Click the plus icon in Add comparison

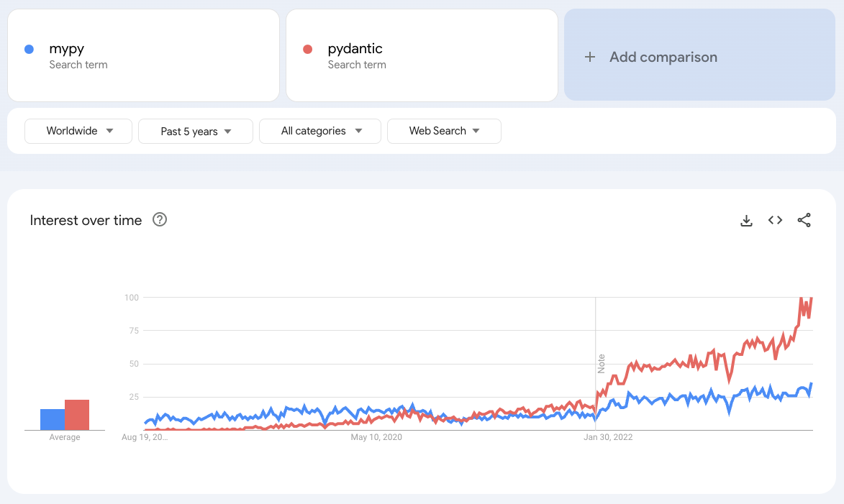590,57
